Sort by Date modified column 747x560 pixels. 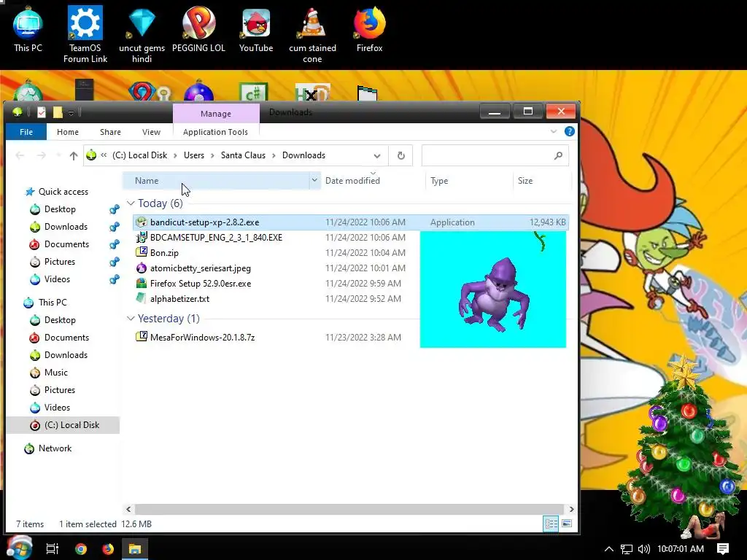point(352,181)
